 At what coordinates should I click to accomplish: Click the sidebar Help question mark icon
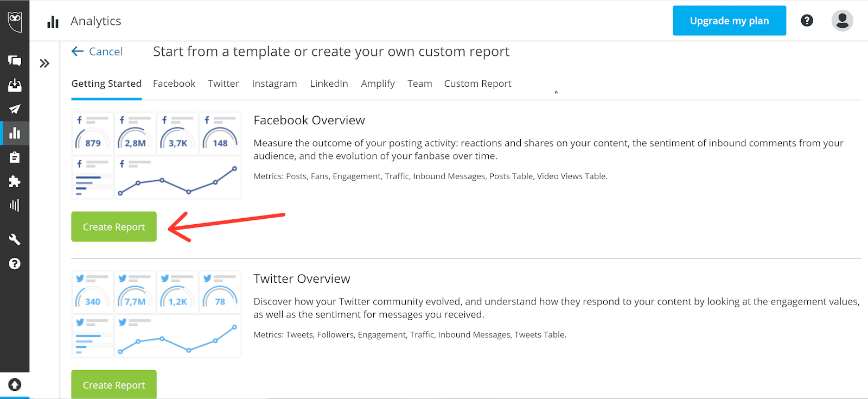pos(15,264)
